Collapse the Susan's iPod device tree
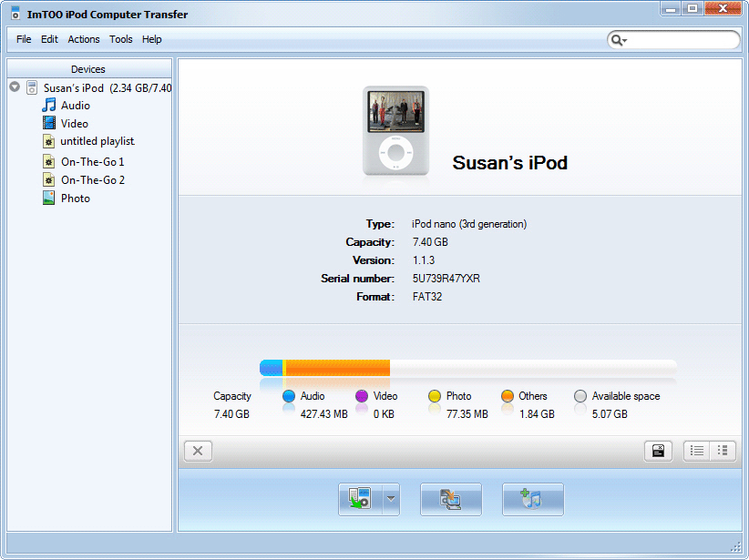The height and width of the screenshot is (560, 749). (x=15, y=87)
